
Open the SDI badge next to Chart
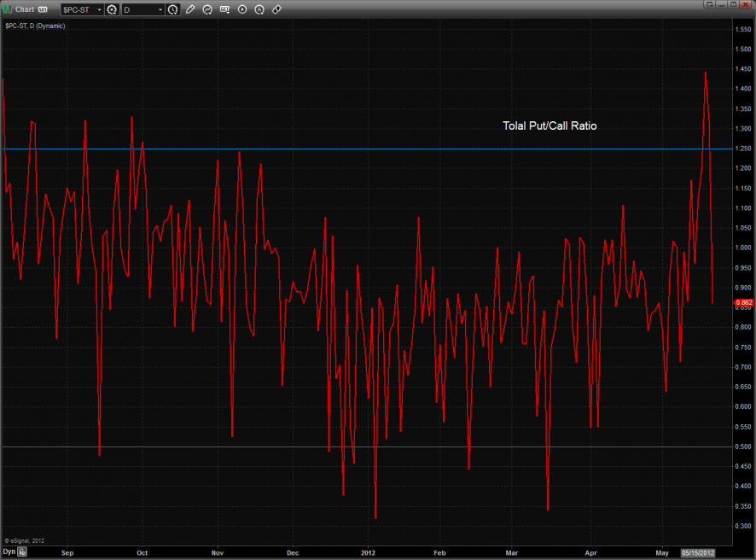click(x=43, y=9)
